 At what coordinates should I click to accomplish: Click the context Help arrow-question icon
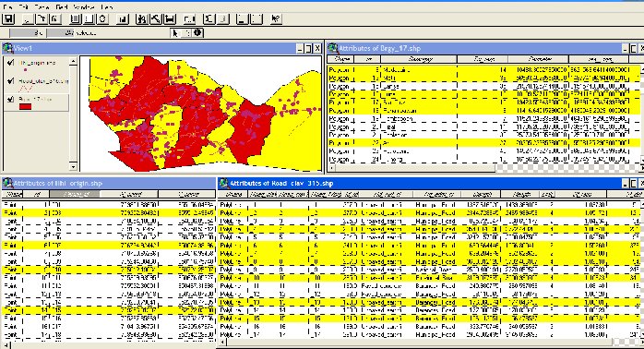(x=276, y=18)
